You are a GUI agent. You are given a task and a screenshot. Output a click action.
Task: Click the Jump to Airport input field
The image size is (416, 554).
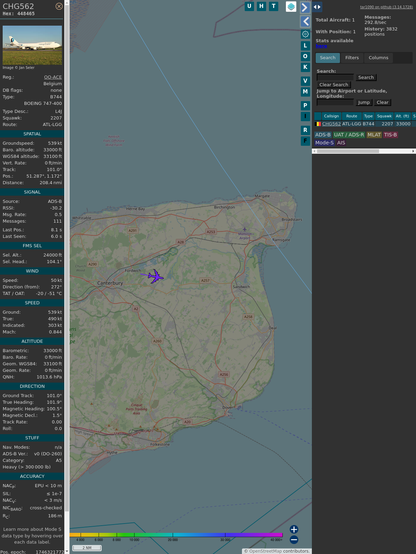(x=335, y=102)
